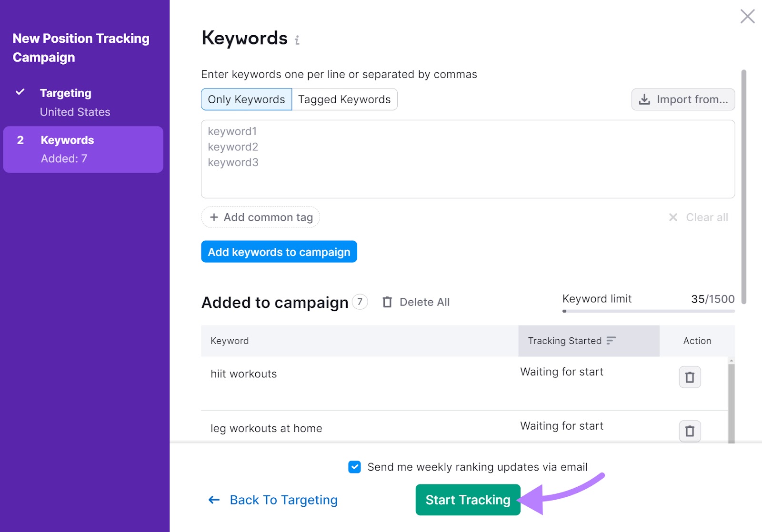Select the Only Keywords mode
This screenshot has width=762, height=532.
[246, 99]
